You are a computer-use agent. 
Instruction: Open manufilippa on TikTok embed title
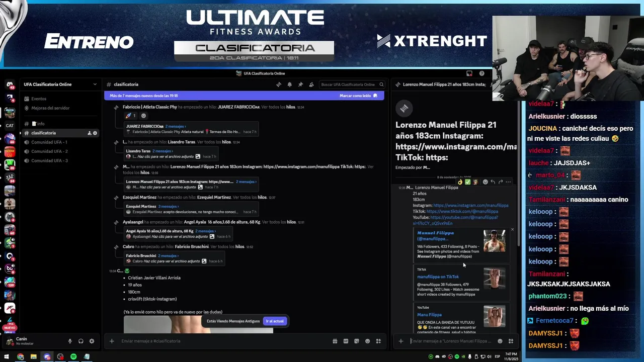(x=438, y=277)
